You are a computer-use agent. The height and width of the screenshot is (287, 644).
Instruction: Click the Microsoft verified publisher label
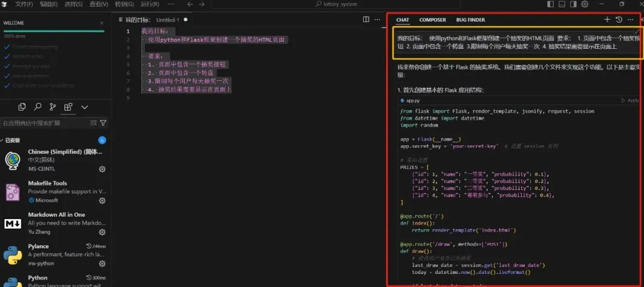tap(44, 201)
